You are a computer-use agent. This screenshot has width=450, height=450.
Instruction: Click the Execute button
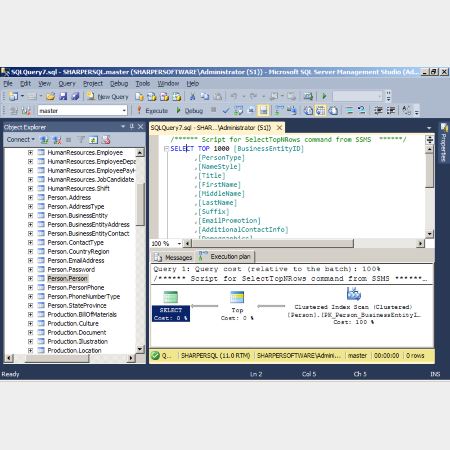point(152,110)
